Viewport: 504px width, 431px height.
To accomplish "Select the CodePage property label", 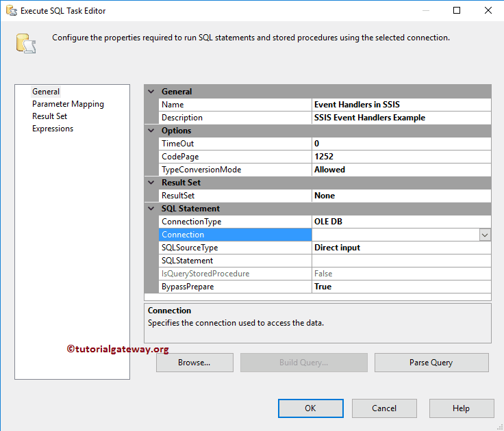I will click(235, 157).
